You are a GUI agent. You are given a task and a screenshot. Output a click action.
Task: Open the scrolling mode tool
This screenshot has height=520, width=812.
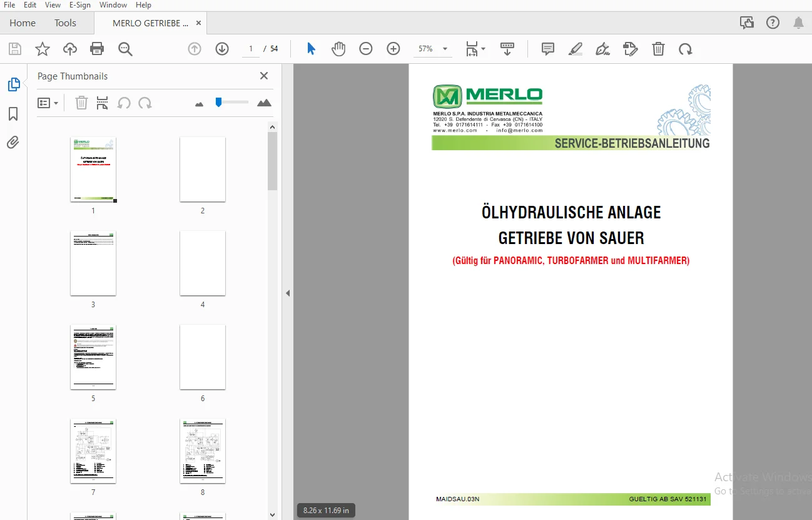pyautogui.click(x=507, y=49)
